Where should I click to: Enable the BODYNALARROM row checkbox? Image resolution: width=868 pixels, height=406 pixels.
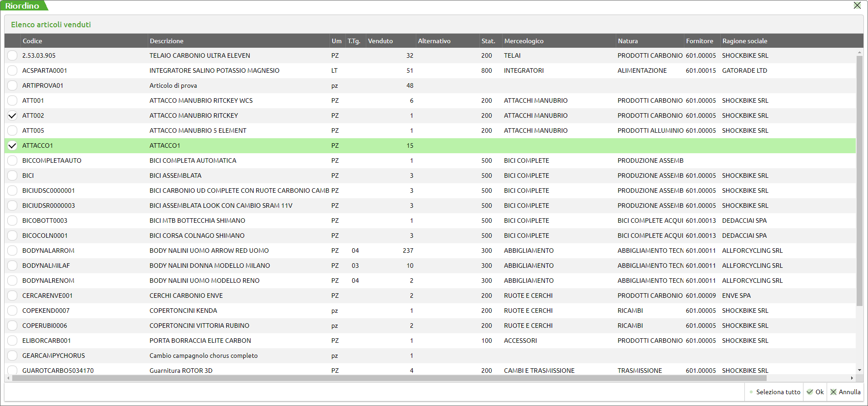tap(12, 251)
